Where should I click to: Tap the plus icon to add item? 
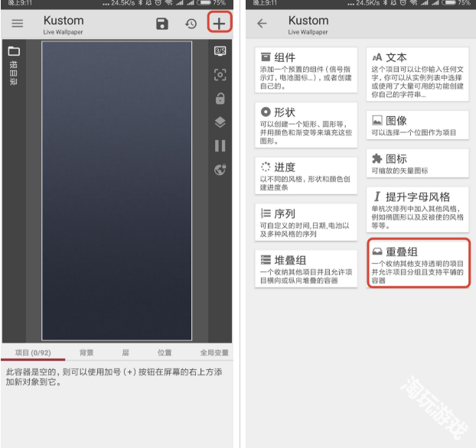pos(220,23)
